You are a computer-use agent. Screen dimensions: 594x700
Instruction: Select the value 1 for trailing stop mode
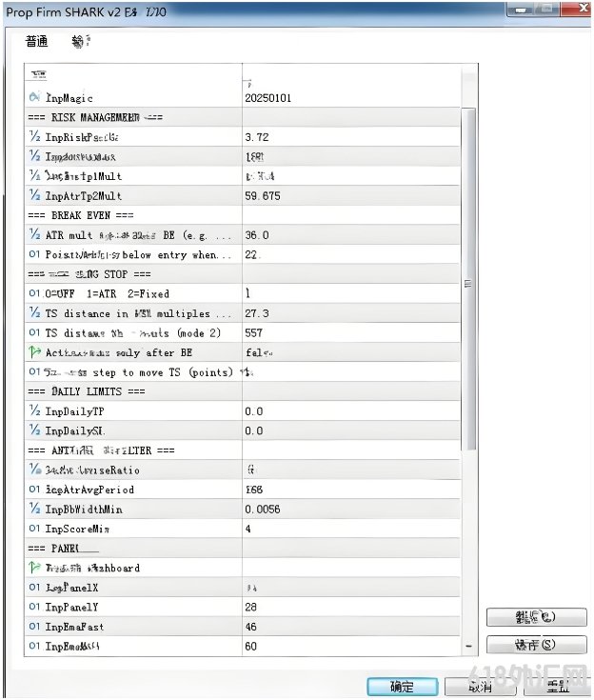[x=247, y=293]
